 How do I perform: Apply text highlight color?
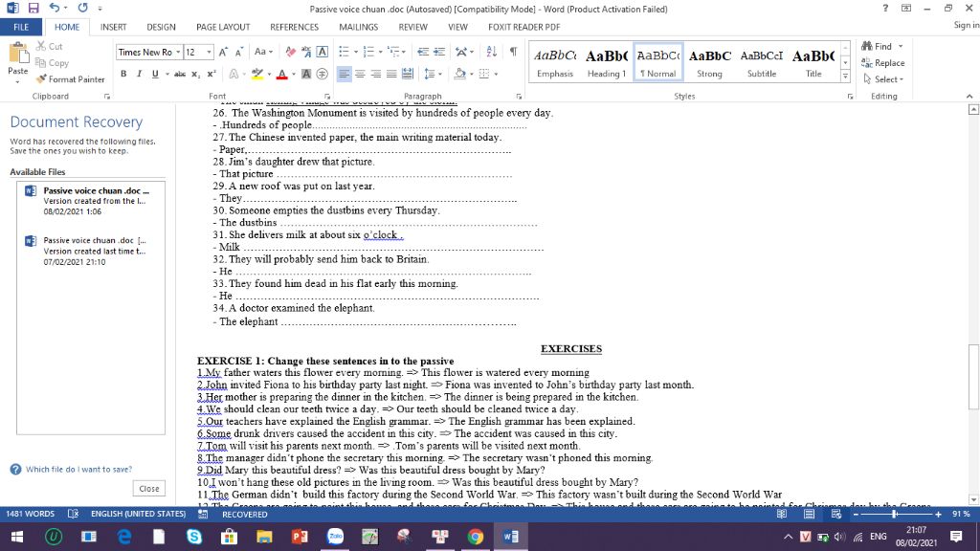256,74
